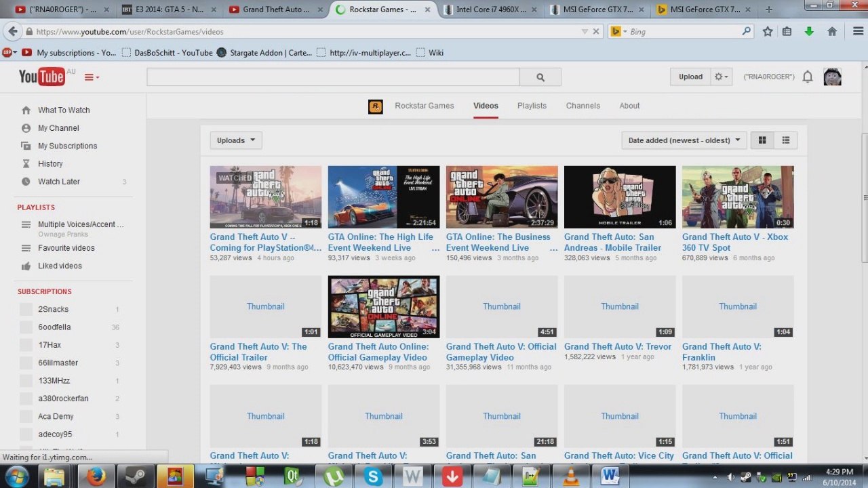Open the 133MHzz subscription
Viewport: 868px width, 488px height.
54,381
